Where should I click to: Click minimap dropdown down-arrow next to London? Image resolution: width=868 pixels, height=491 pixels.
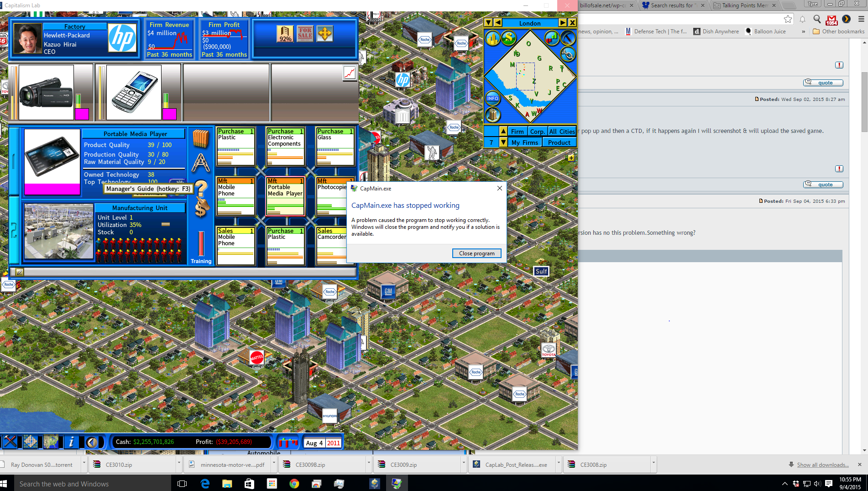point(488,23)
